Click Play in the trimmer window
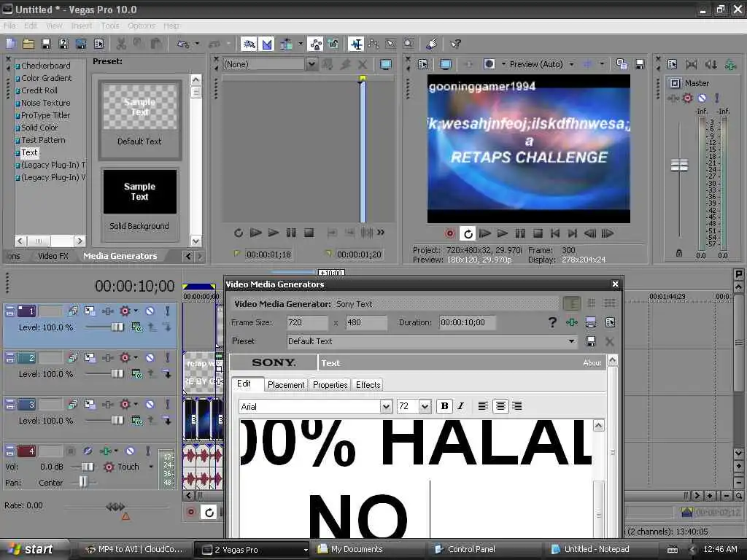This screenshot has height=560, width=747. (x=273, y=233)
